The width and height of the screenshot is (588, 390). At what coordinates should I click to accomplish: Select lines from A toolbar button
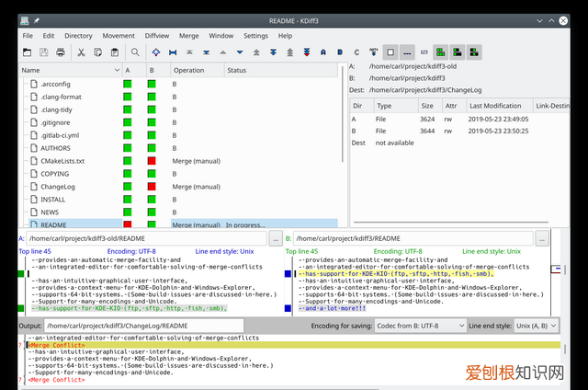pos(323,52)
